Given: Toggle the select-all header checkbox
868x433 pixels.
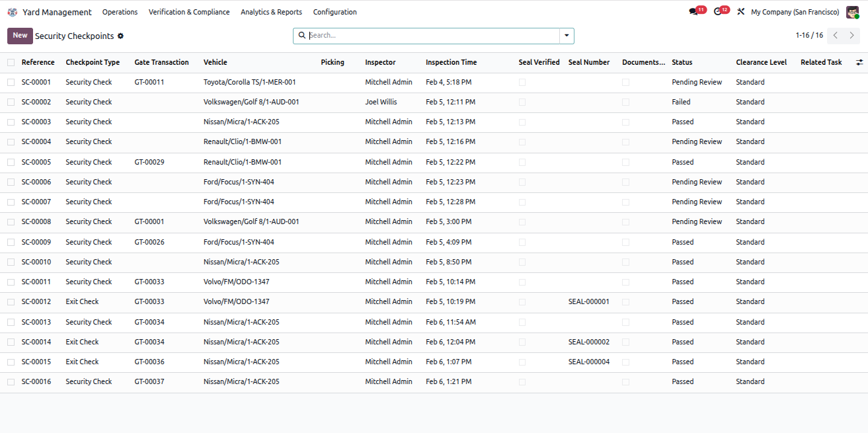Looking at the screenshot, I should pyautogui.click(x=11, y=62).
